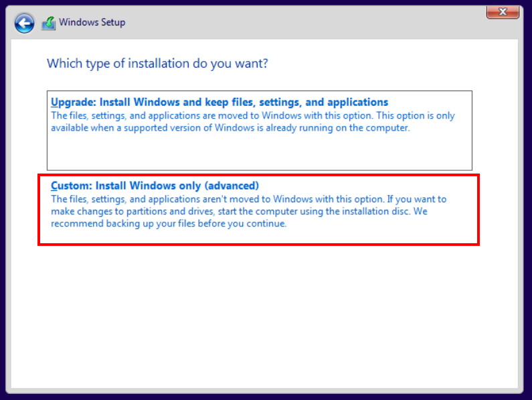The width and height of the screenshot is (532, 400).
Task: Click the first line of the Upgrade description
Action: click(252, 116)
